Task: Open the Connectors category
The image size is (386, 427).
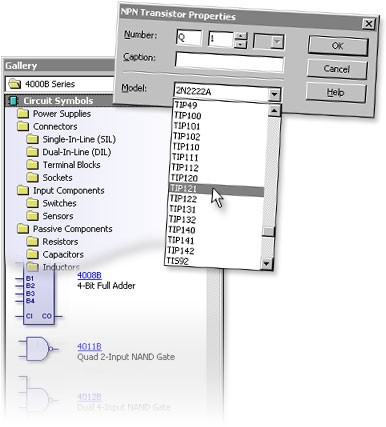Action: click(55, 127)
